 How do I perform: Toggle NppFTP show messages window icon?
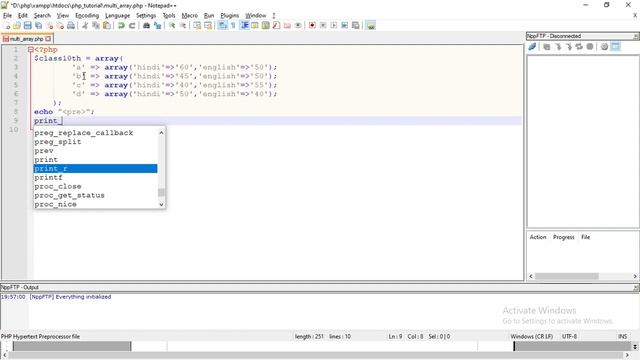[615, 47]
